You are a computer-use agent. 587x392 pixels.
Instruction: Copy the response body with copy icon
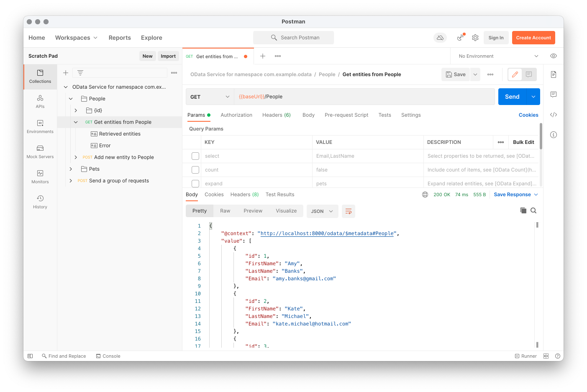click(x=523, y=210)
